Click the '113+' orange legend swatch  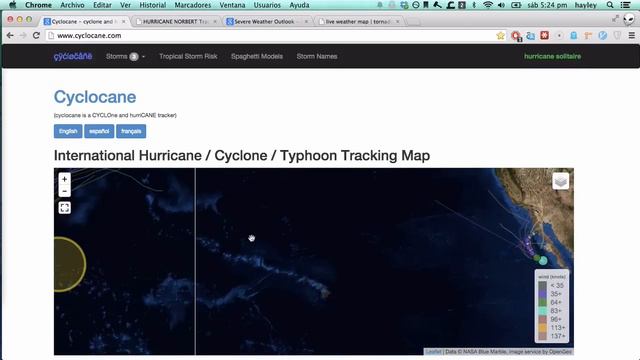(x=542, y=328)
